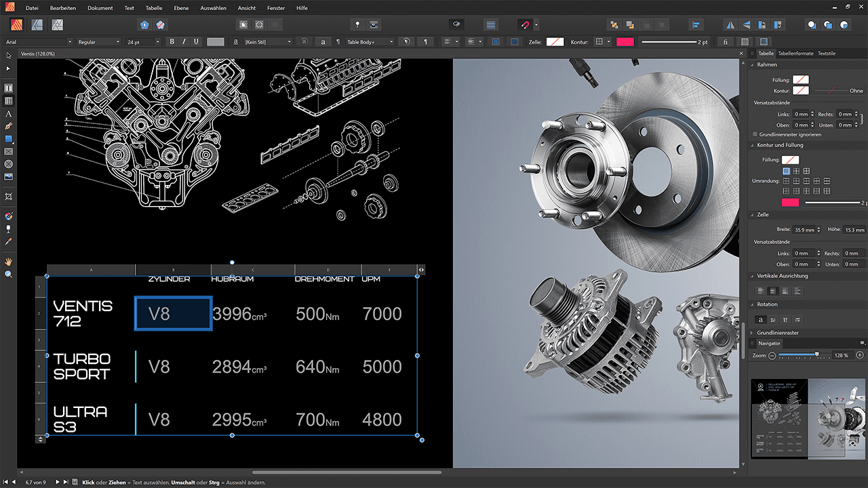Switch to the Tabellenformate tab
The height and width of the screenshot is (488, 868).
pos(795,53)
